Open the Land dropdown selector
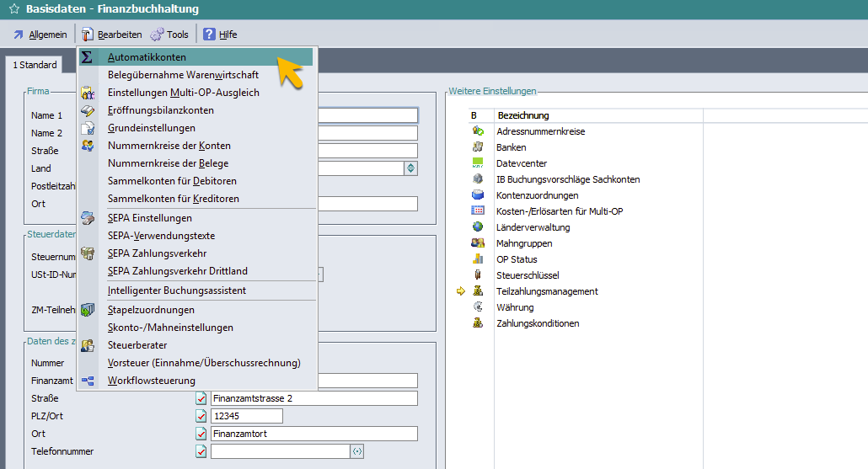Image resolution: width=868 pixels, height=469 pixels. (410, 168)
